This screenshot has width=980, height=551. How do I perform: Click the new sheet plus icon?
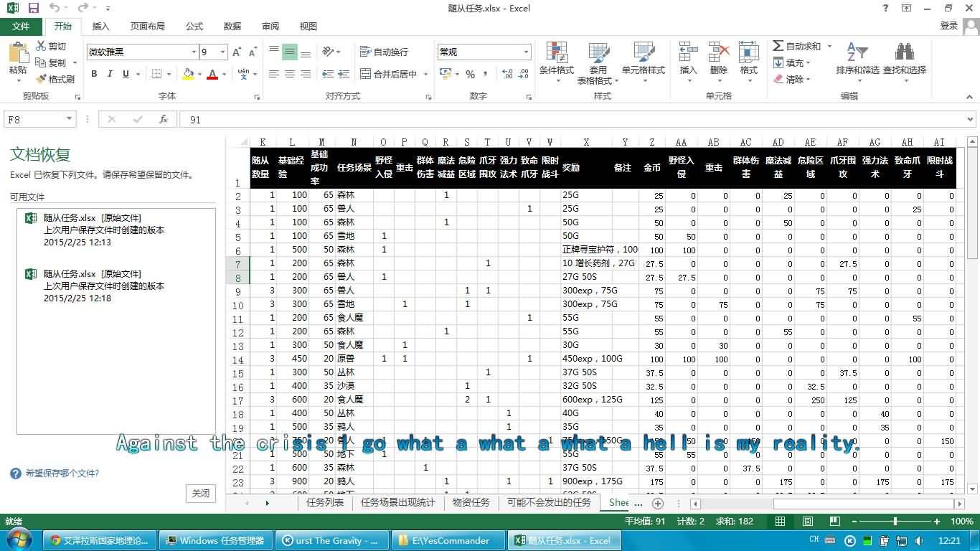coord(658,503)
